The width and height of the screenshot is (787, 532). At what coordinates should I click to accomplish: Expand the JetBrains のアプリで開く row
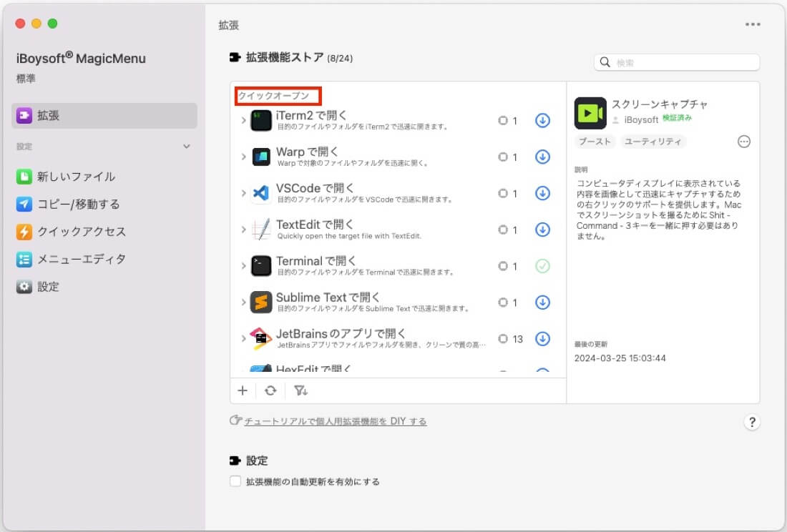tap(243, 339)
